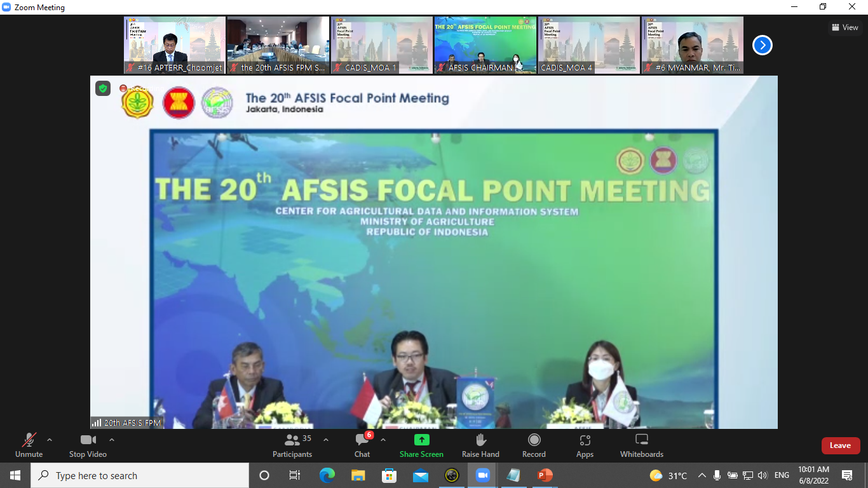
Task: Open Whiteboards
Action: [x=641, y=445]
